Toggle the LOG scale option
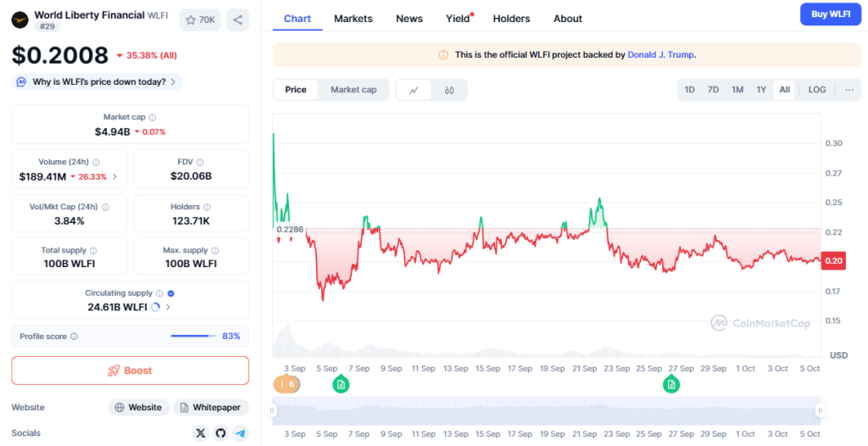The height and width of the screenshot is (446, 868). (x=816, y=90)
